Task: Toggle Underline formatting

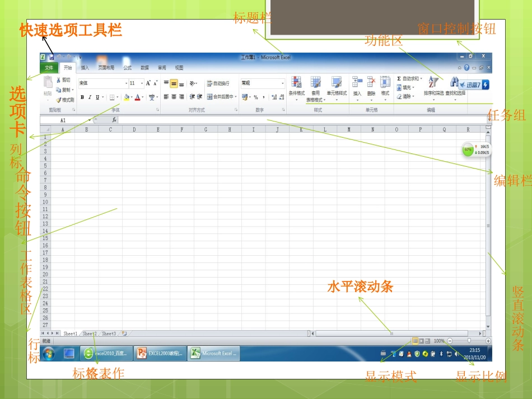Action: [x=97, y=97]
